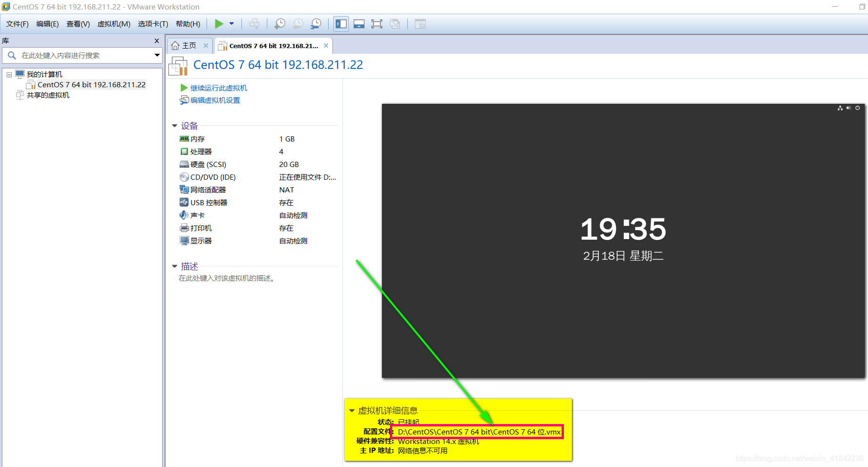The height and width of the screenshot is (467, 868).
Task: Take a snapshot of this virtual machine
Action: [280, 24]
